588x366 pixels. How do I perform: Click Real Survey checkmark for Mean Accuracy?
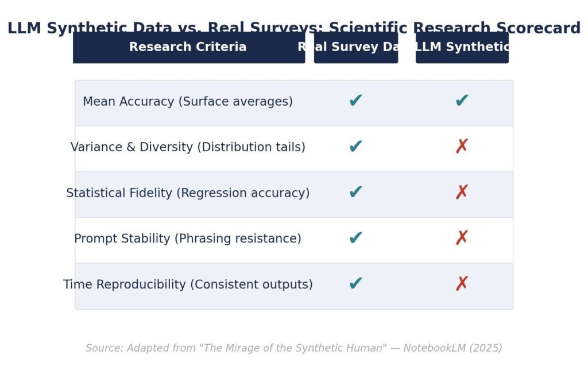(x=355, y=101)
